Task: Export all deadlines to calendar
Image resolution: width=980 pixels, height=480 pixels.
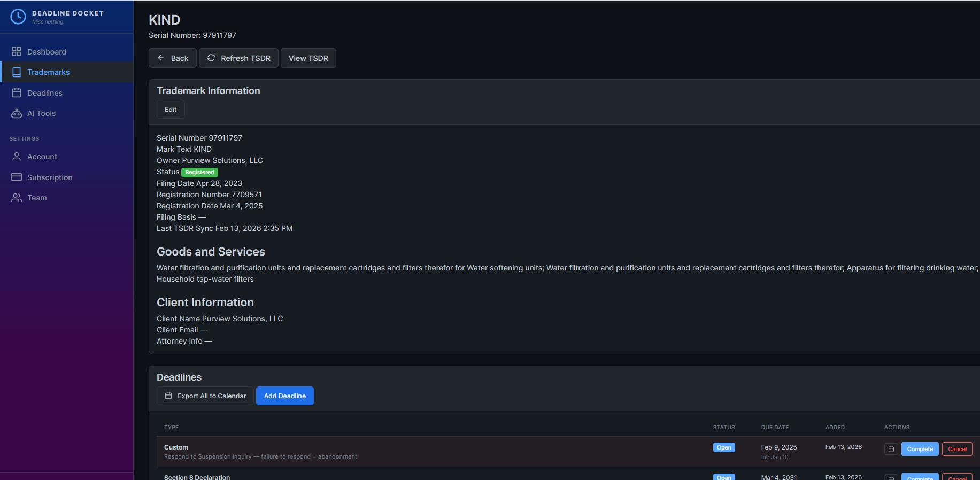Action: 205,396
